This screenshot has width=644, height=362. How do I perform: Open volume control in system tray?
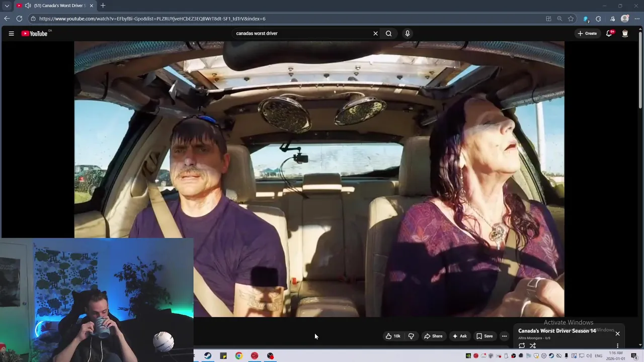[589, 356]
